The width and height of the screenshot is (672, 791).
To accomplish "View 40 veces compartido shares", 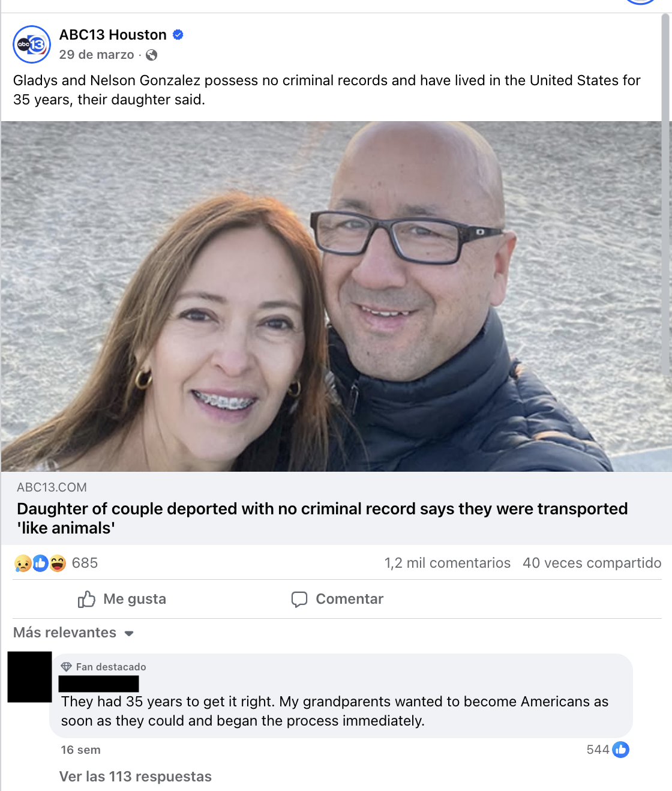I will 592,563.
